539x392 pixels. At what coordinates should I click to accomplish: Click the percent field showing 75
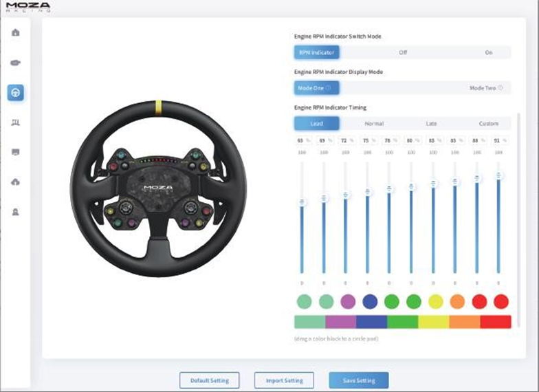click(x=368, y=140)
